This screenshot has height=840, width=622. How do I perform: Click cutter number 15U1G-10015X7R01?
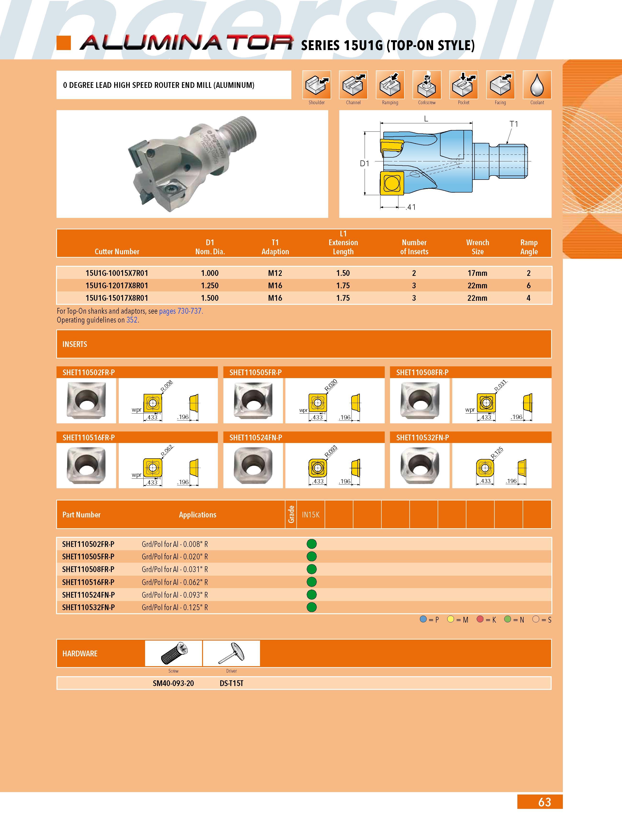tap(117, 273)
